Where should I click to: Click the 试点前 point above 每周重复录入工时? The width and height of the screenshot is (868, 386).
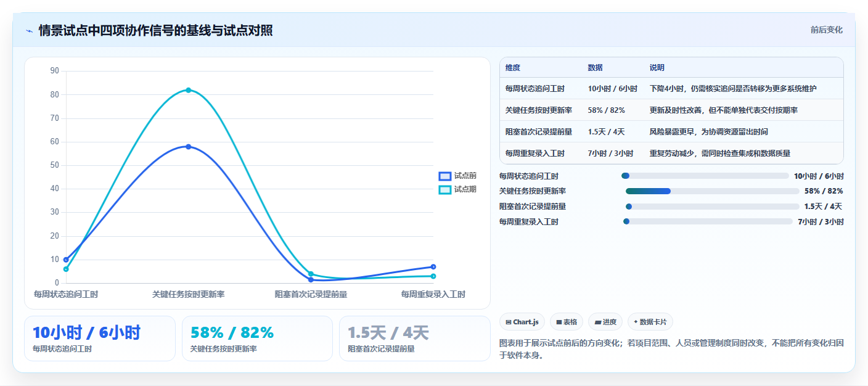click(433, 267)
